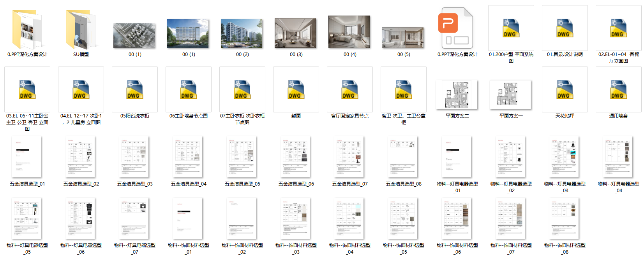Open document 五金洁具选型_02
This screenshot has width=644, height=261.
click(80, 157)
